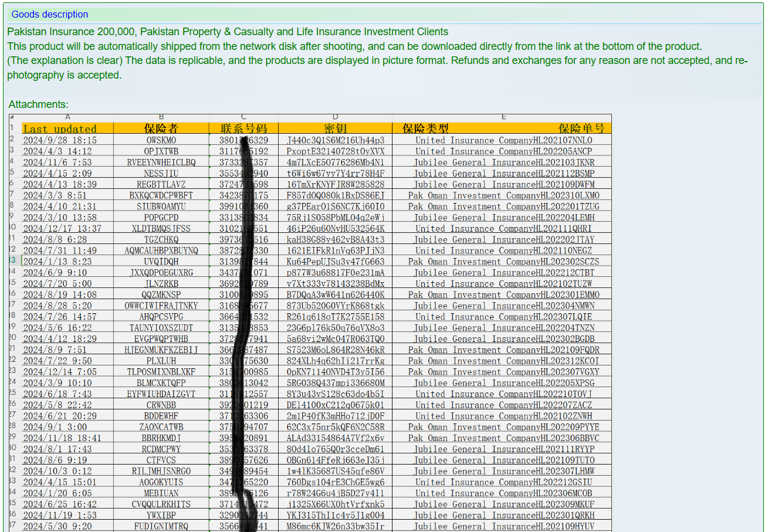Click the 联系号码 header cell

pos(243,128)
